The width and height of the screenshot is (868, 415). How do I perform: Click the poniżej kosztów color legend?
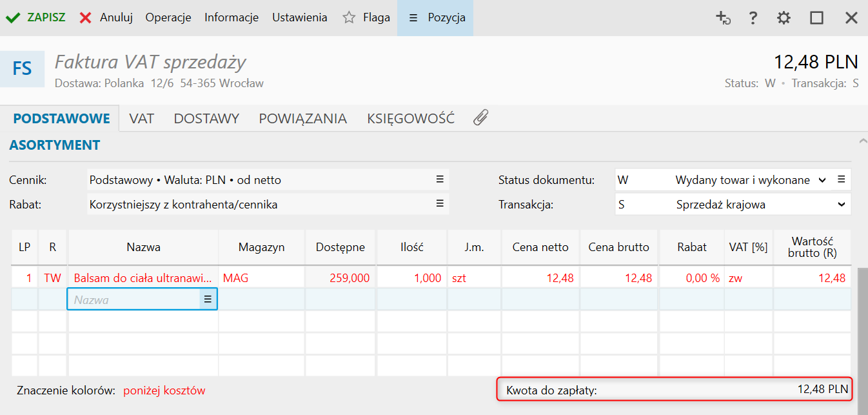click(x=164, y=390)
